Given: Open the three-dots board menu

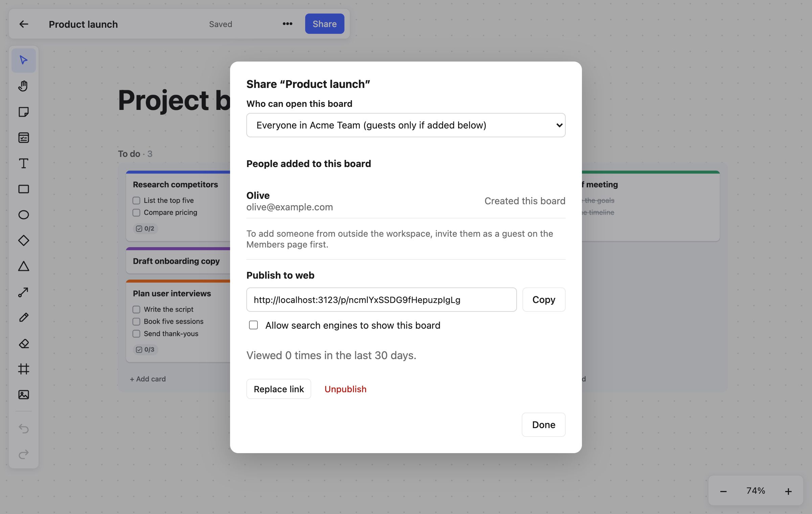Looking at the screenshot, I should point(288,24).
